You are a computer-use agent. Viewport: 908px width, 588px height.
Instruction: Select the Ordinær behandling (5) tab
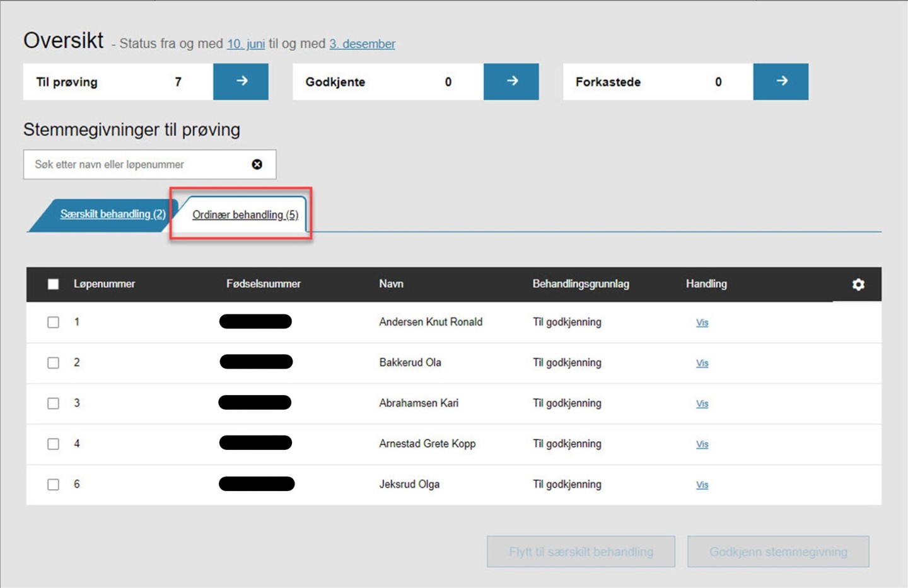click(x=245, y=215)
